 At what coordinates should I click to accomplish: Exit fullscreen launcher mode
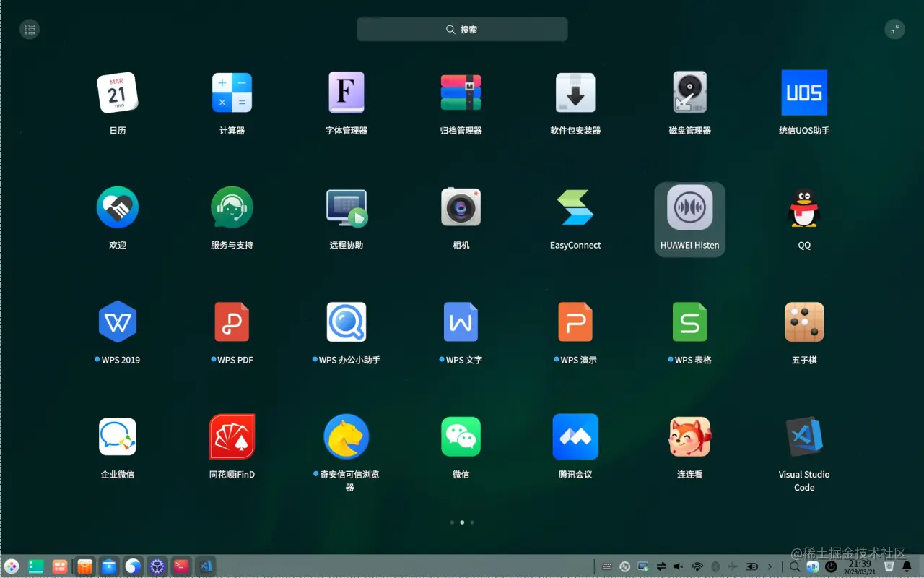(x=894, y=29)
